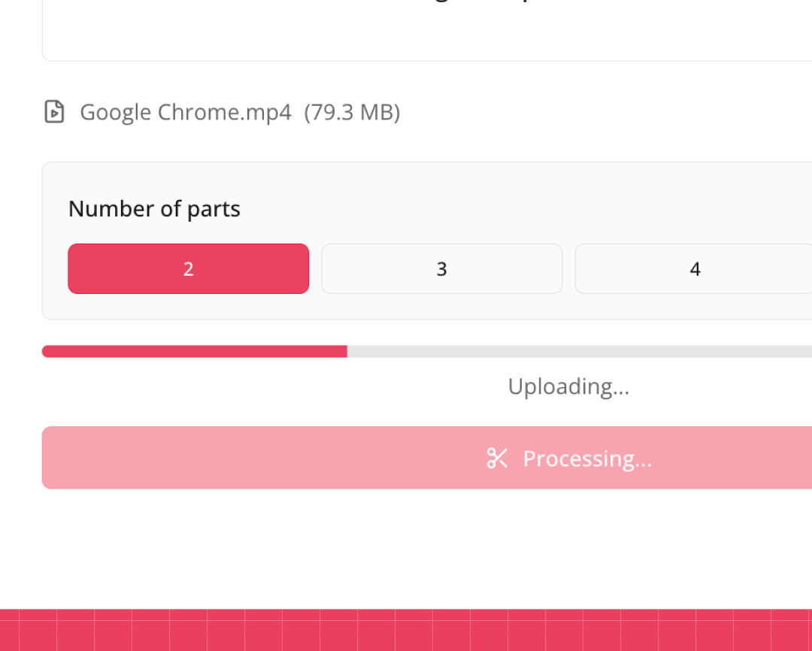
Task: Select the Google Chrome.mp4 file name
Action: coord(185,112)
